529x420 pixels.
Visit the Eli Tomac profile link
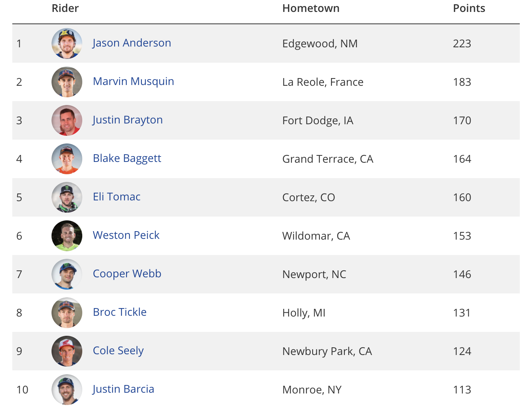point(116,197)
